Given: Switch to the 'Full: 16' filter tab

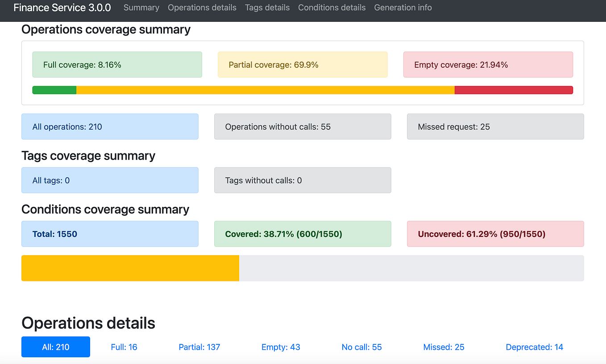Looking at the screenshot, I should (x=124, y=347).
